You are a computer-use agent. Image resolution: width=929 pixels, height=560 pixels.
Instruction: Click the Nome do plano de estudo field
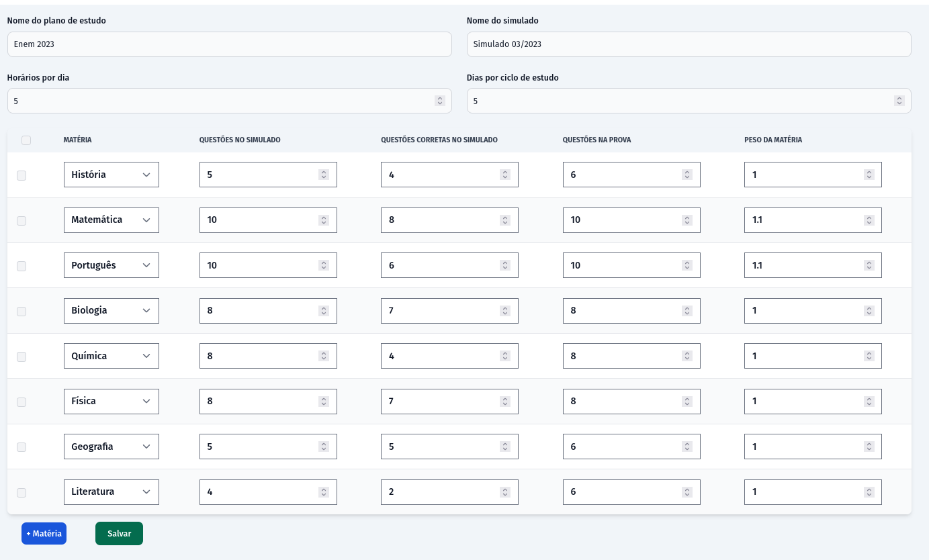pos(229,44)
